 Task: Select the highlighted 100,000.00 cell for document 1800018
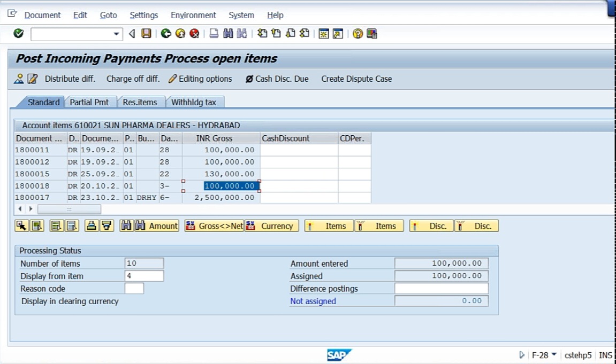pos(231,186)
